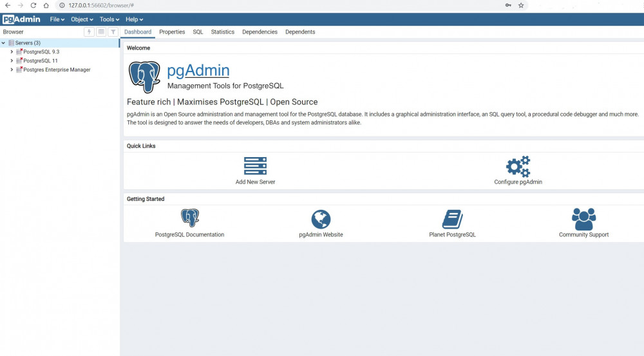Open the Tools menu

coord(109,19)
